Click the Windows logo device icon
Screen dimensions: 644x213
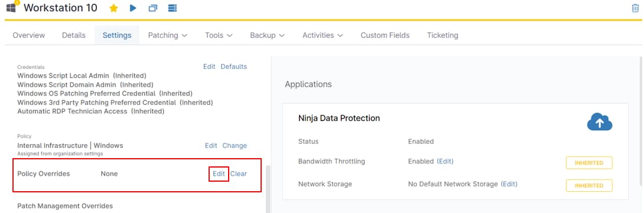click(11, 8)
